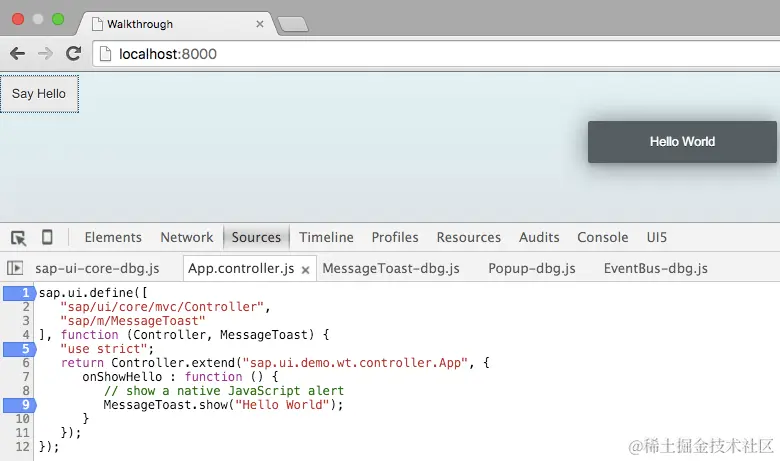Viewport: 780px width, 461px height.
Task: Click the Hello World toast message
Action: tap(682, 142)
